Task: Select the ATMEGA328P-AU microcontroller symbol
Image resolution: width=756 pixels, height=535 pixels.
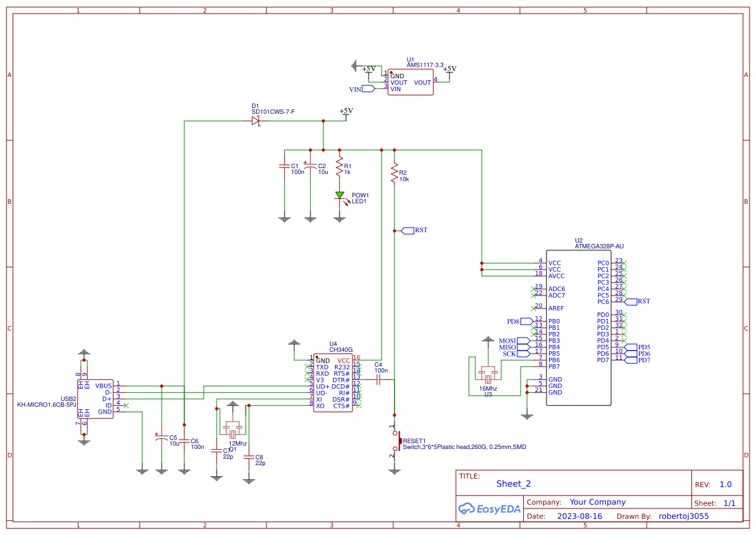Action: 579,327
